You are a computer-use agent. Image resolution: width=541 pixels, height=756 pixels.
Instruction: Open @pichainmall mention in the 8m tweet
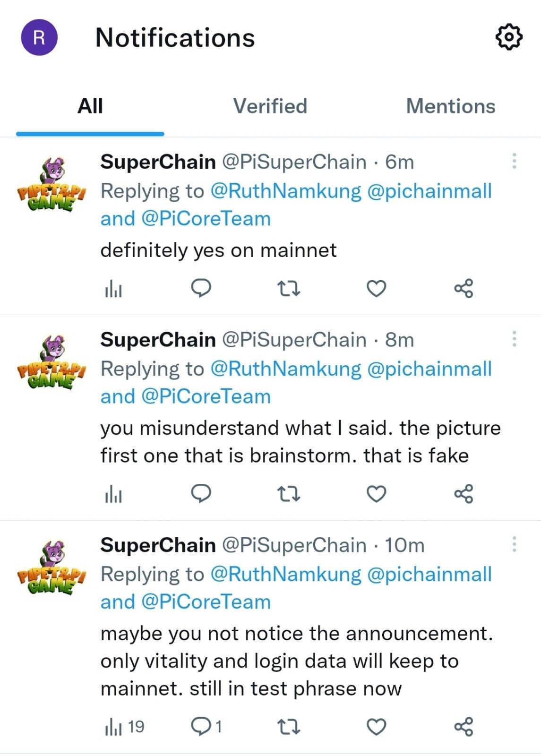click(429, 369)
